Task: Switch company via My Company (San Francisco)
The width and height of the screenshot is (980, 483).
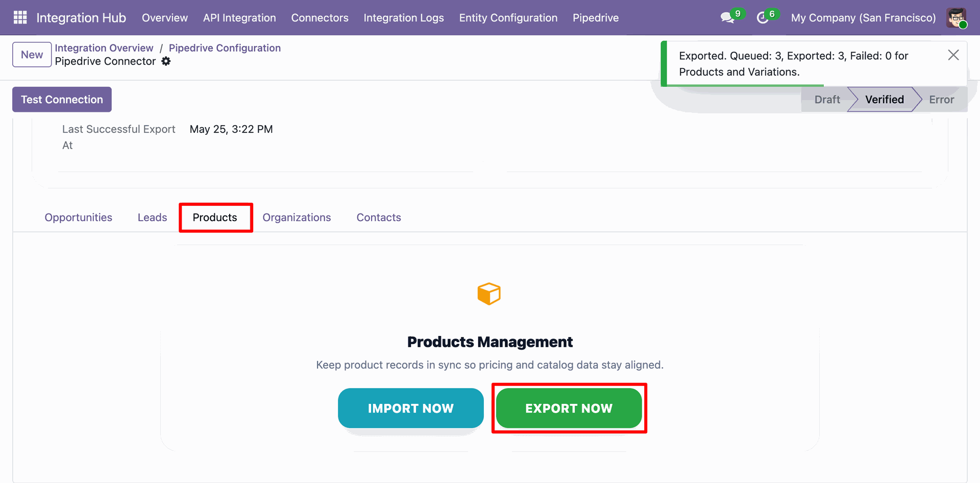Action: tap(863, 18)
